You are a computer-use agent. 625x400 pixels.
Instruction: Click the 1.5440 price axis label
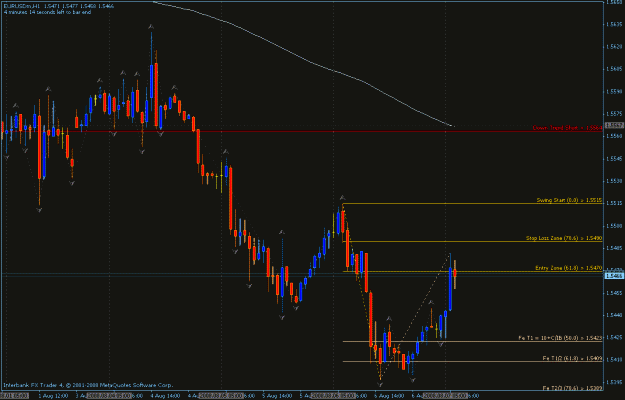click(614, 315)
